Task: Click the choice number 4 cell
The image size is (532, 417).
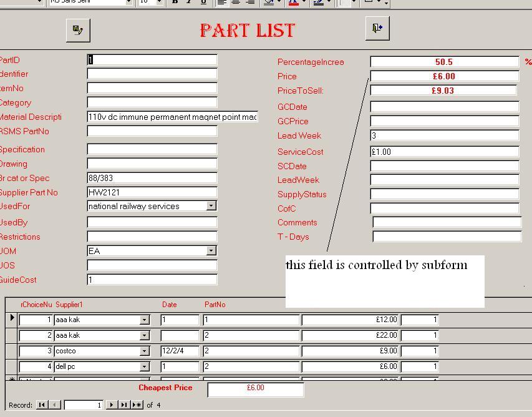Action: click(36, 366)
